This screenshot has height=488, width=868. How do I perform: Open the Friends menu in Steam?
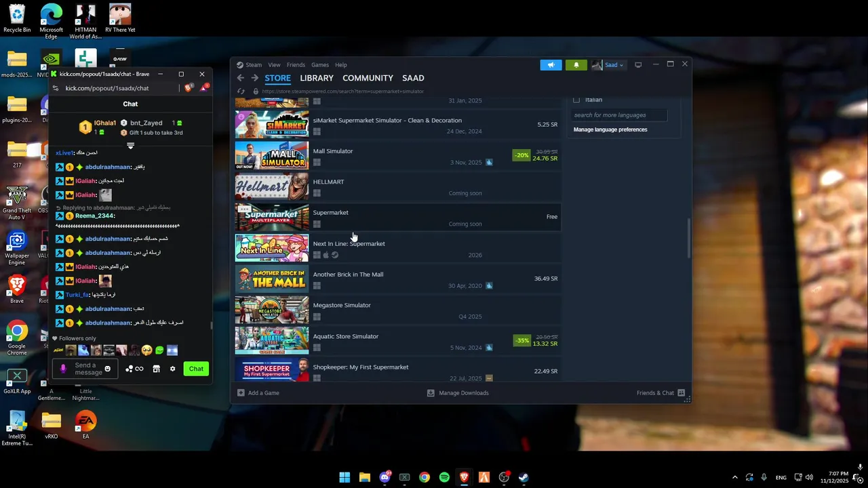[x=296, y=65]
